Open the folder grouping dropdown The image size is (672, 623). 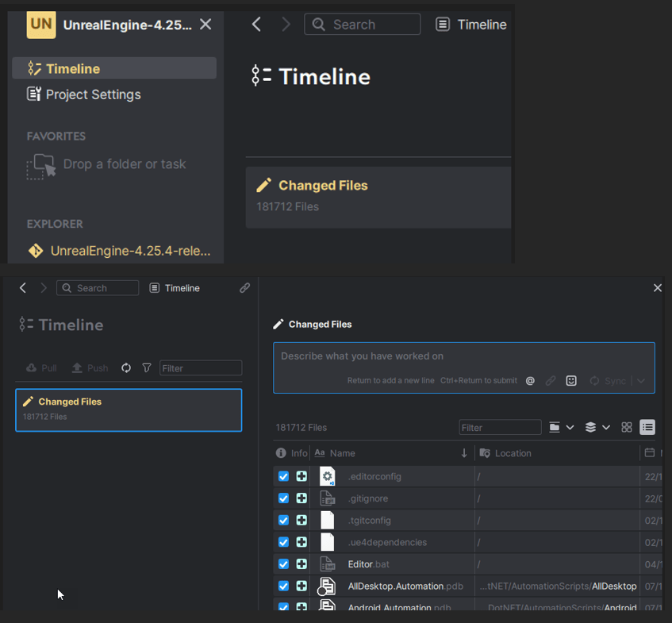pos(554,427)
